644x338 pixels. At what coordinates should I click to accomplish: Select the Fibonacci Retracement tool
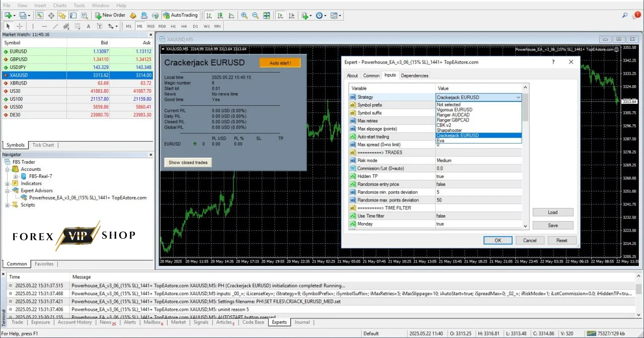coord(77,26)
